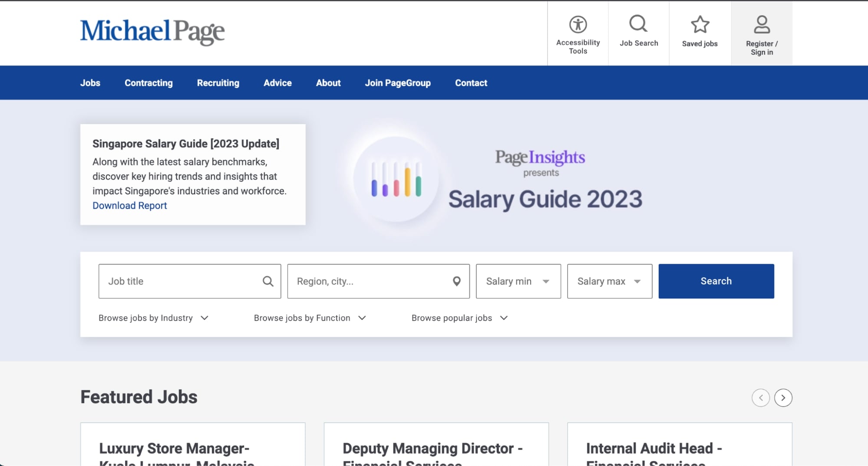Open the Recruiting menu

[218, 83]
